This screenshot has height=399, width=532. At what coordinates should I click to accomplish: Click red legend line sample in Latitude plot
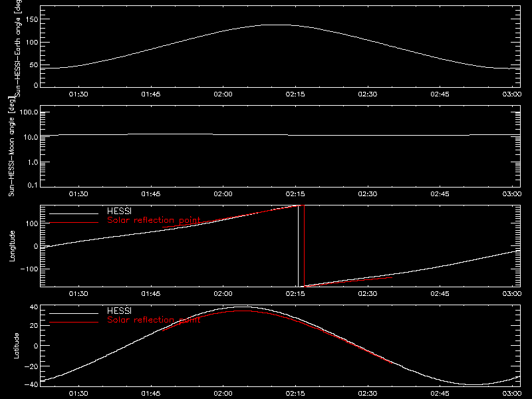click(74, 323)
